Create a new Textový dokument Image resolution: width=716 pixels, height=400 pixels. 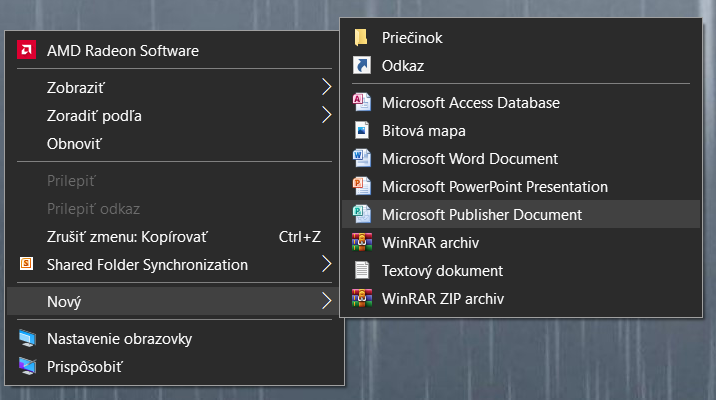442,270
